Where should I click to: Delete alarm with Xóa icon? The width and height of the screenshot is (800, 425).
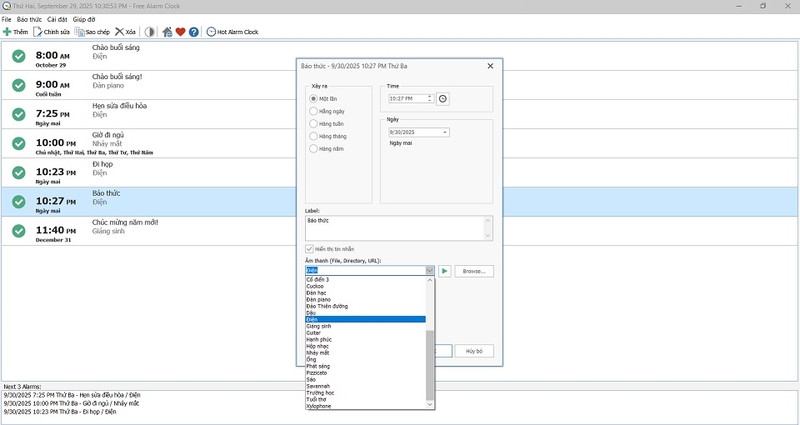(119, 32)
